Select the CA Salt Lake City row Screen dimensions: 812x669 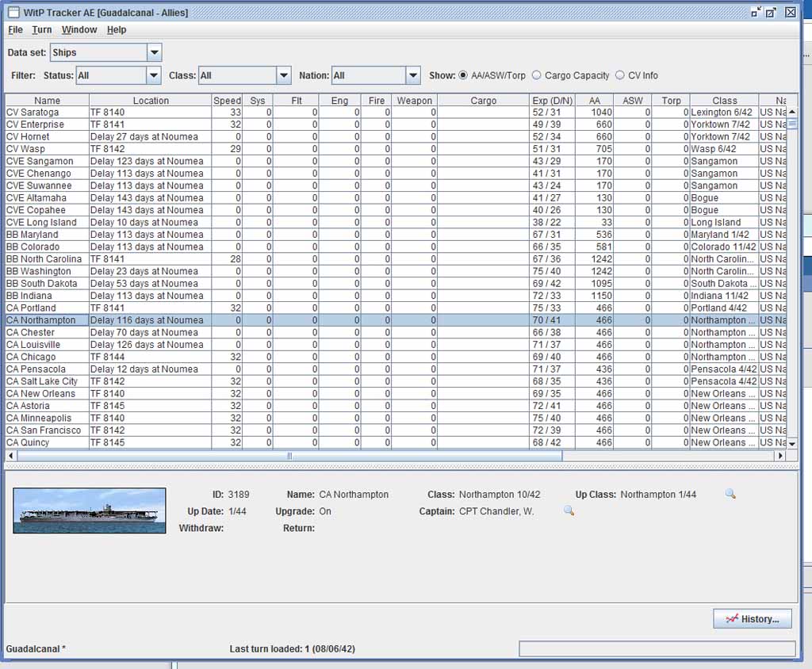tap(396, 381)
